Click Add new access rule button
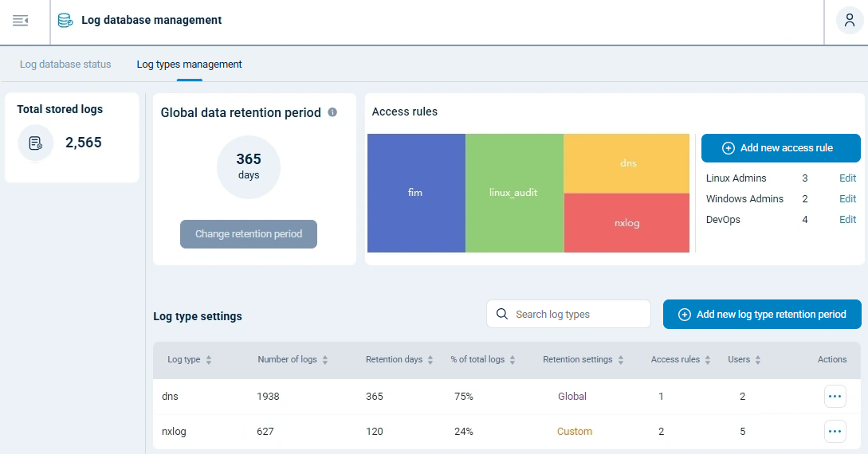This screenshot has width=868, height=454. 780,148
